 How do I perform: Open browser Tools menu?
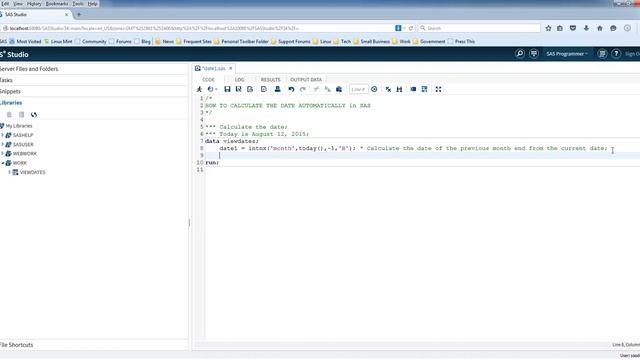pos(78,4)
